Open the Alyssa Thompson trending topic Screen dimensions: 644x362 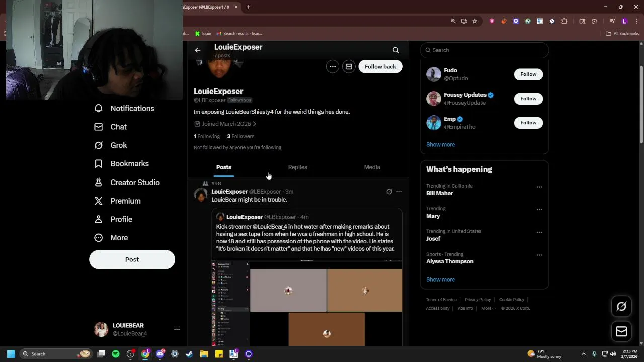450,261
